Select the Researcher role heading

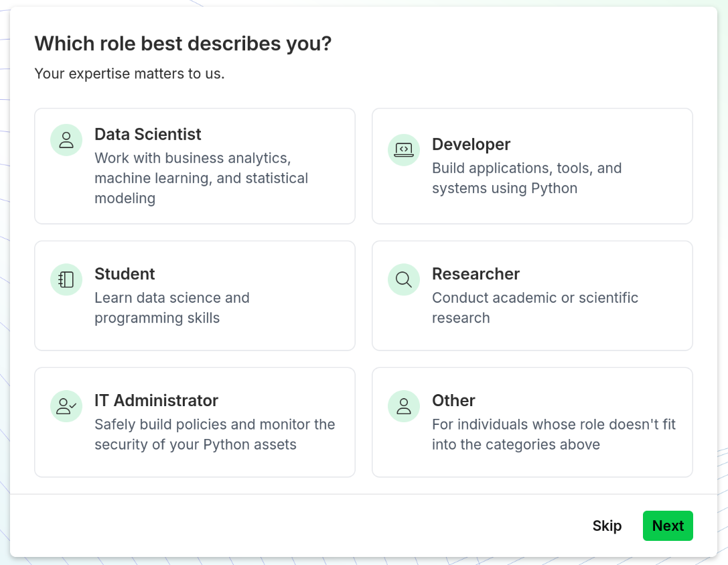[x=476, y=274]
